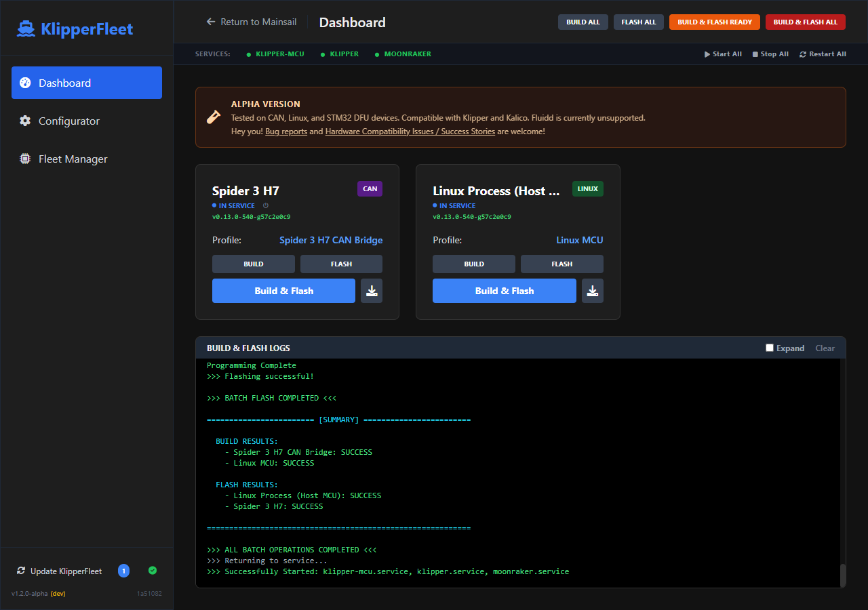
Task: Restart all services
Action: (823, 54)
